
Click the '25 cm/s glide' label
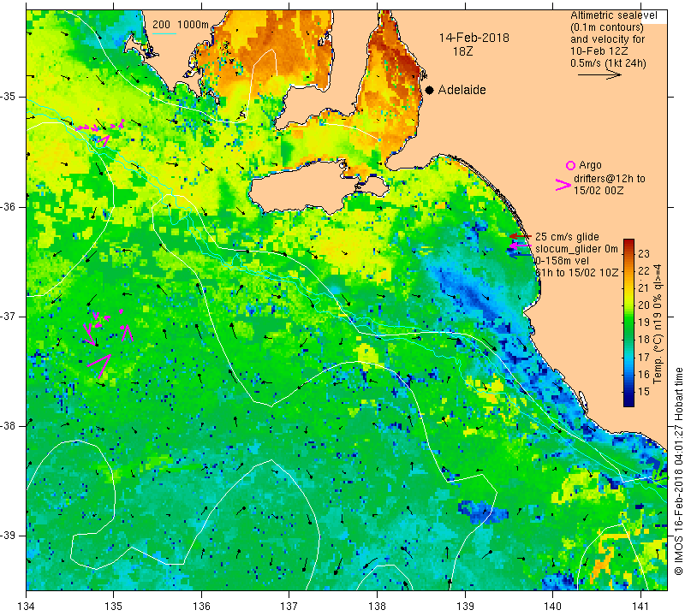point(567,237)
